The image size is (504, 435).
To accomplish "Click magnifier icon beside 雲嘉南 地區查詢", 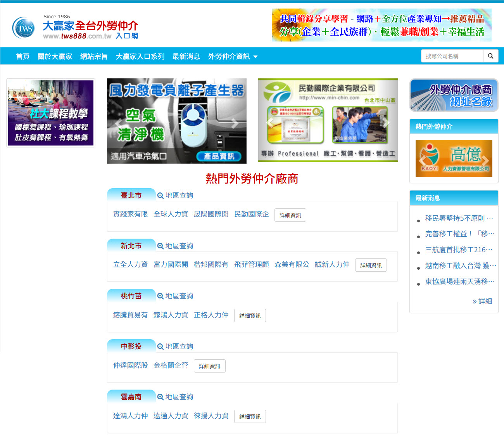I will 160,397.
